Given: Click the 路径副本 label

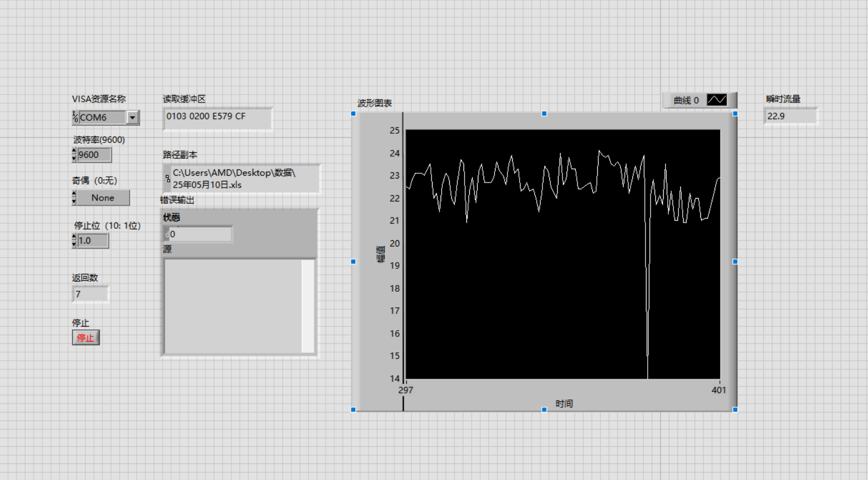Looking at the screenshot, I should point(180,154).
